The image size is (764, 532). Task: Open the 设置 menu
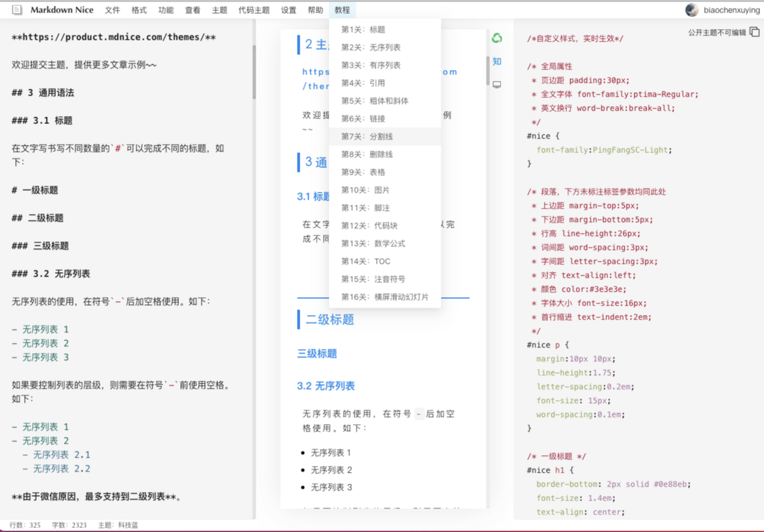(x=289, y=10)
